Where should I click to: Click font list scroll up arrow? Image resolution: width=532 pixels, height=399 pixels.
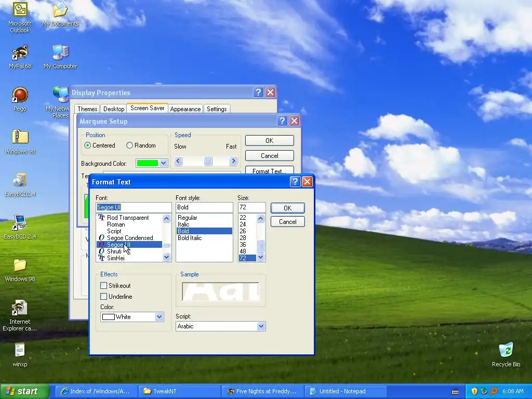click(166, 218)
